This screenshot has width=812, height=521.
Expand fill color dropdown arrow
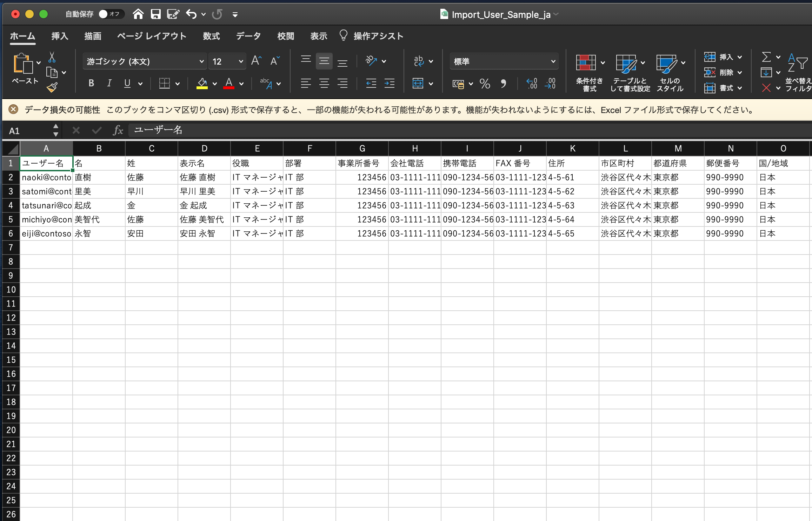tap(215, 84)
